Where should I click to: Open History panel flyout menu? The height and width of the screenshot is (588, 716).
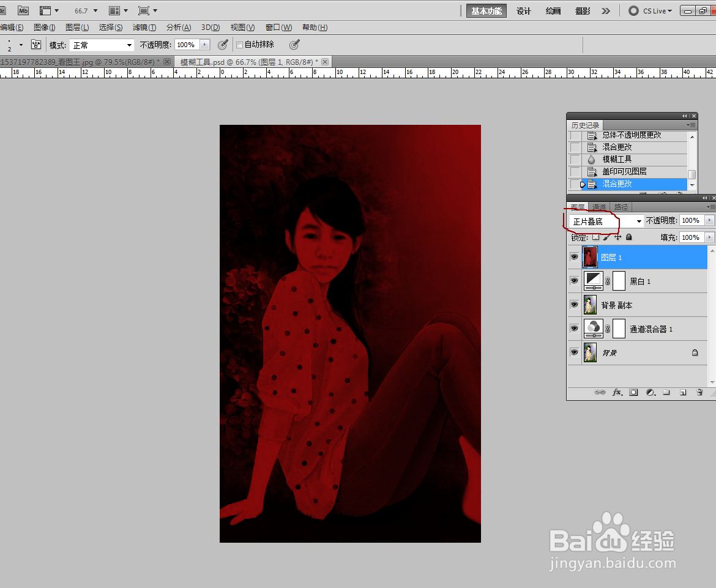(692, 125)
